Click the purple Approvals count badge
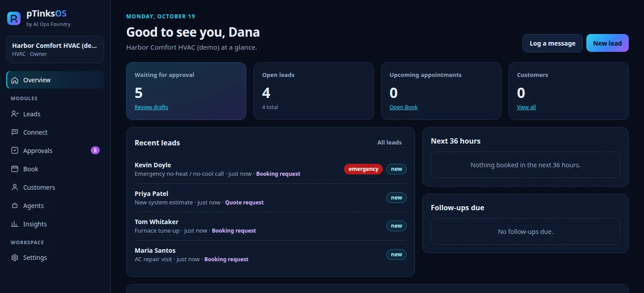The height and width of the screenshot is (293, 644). click(x=95, y=150)
